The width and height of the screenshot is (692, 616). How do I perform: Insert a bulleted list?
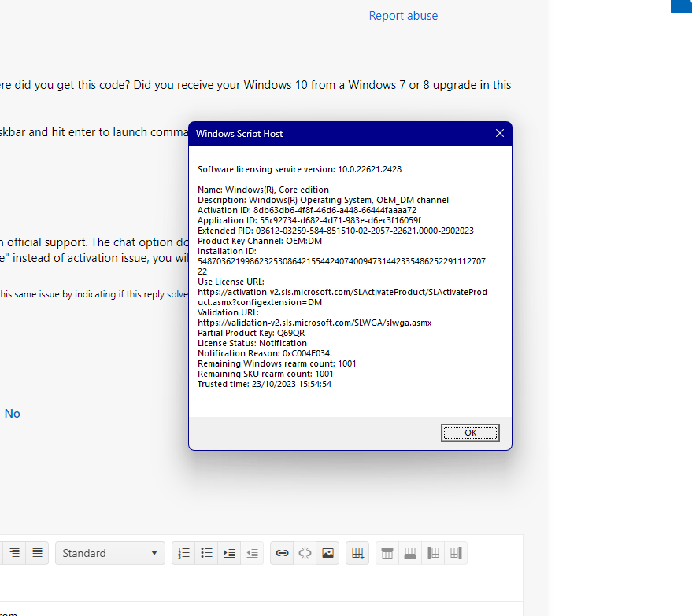[x=206, y=553]
